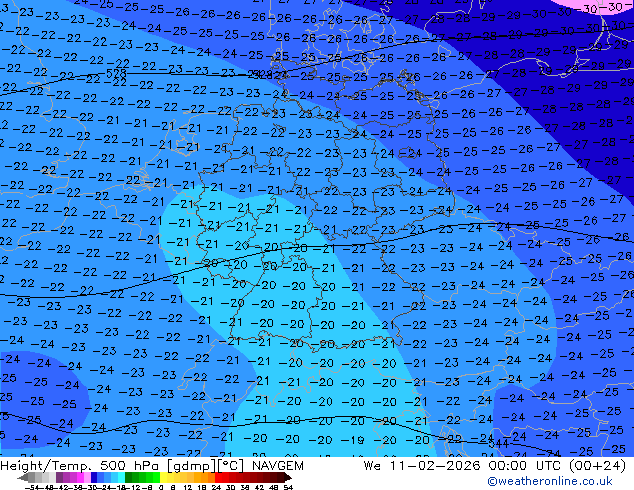Click the 0 label under the color scale
The image size is (634, 490).
coord(161,488)
